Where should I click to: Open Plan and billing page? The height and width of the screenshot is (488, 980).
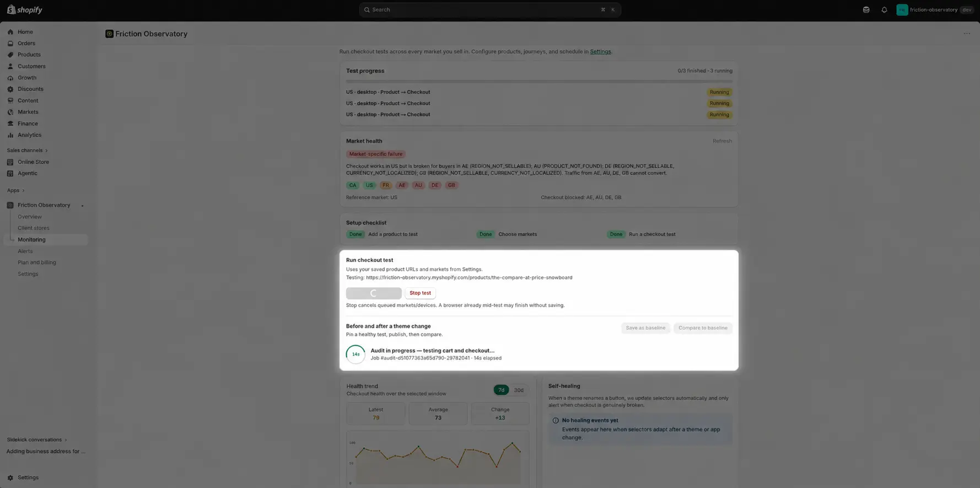(37, 262)
